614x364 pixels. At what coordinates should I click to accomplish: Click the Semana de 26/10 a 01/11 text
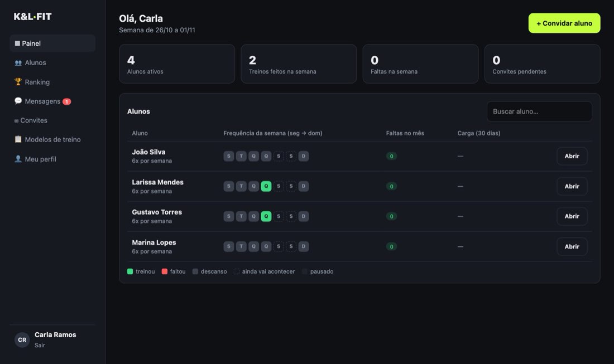click(157, 30)
